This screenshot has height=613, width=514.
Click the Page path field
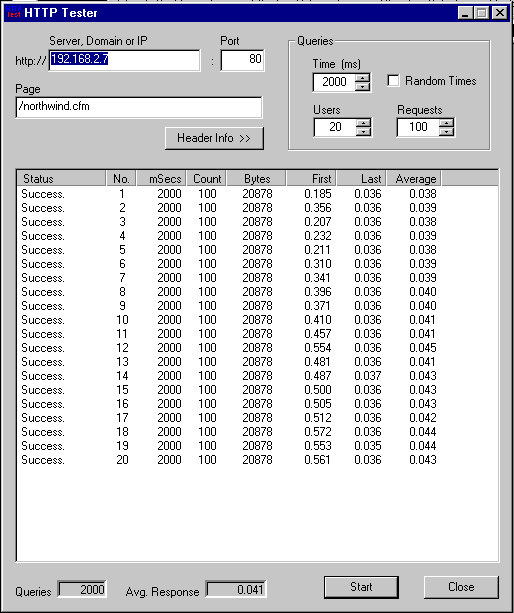click(139, 107)
